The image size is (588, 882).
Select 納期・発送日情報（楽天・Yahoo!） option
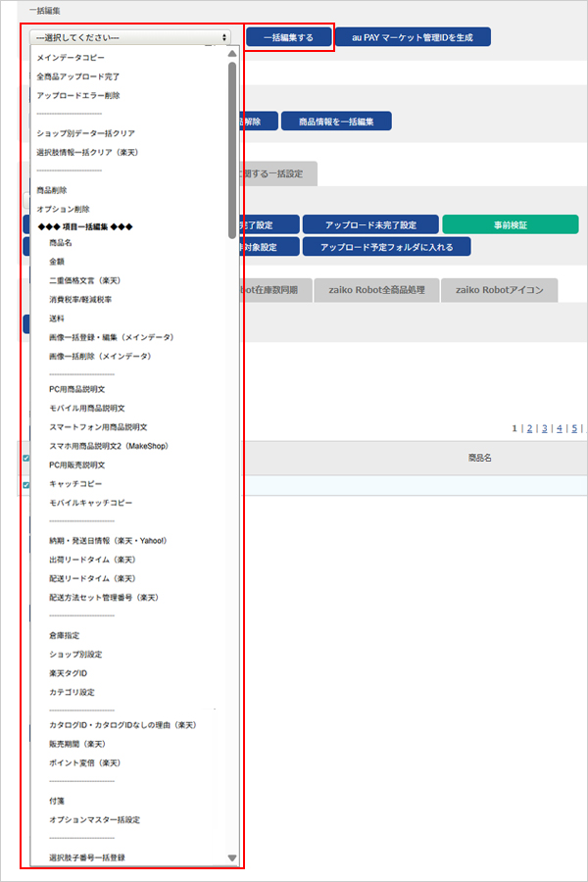pos(108,541)
